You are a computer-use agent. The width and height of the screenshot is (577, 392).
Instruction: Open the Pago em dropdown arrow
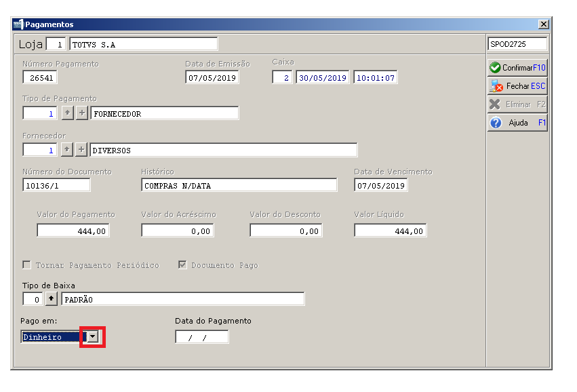[x=93, y=336]
